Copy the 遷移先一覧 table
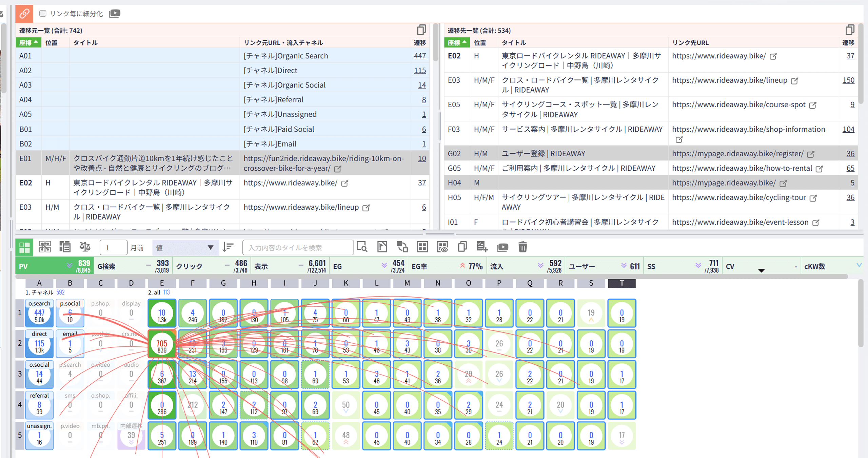Viewport: 868px width, 458px height. pos(850,30)
